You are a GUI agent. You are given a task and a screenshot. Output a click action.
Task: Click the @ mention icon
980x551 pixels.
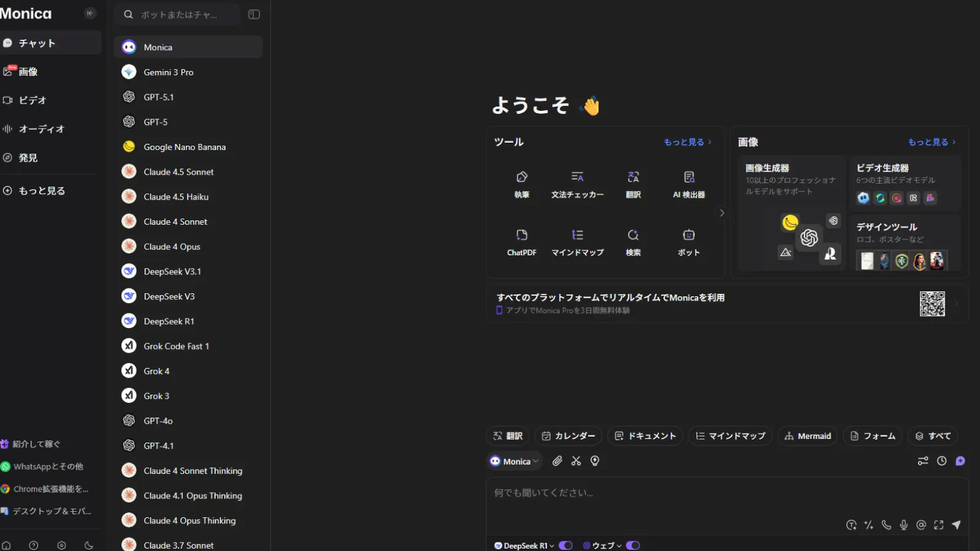tap(921, 525)
